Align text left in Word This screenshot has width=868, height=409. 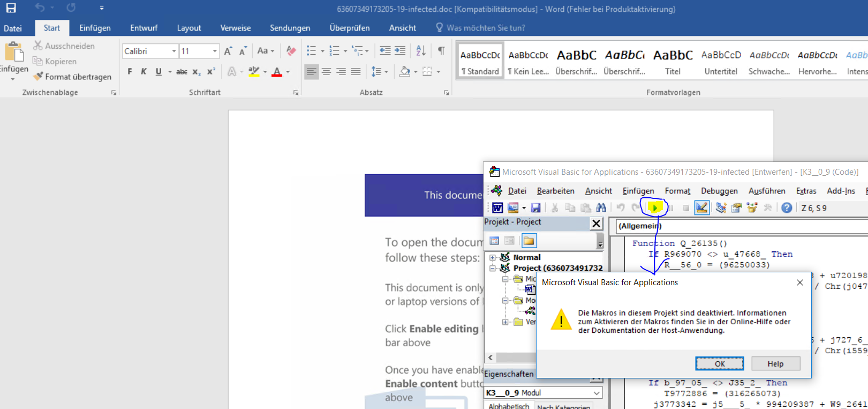[x=311, y=71]
